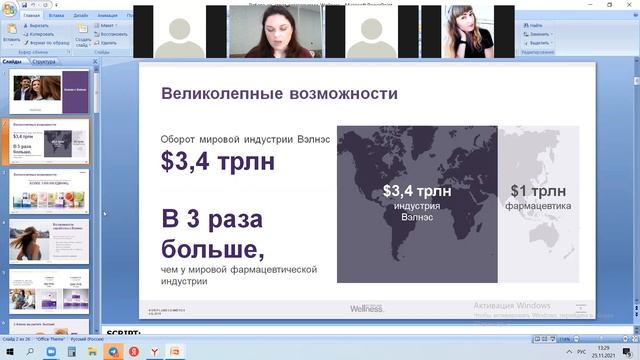Click the В 3 раза больше text
Image resolution: width=640 pixels, height=360 pixels.
click(213, 234)
